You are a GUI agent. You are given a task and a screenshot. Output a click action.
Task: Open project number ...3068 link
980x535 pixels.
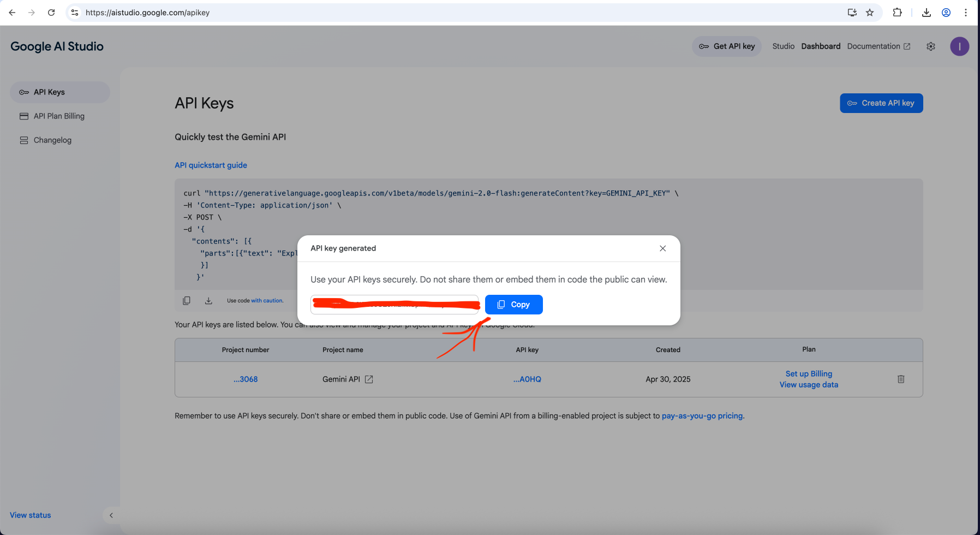[246, 379]
